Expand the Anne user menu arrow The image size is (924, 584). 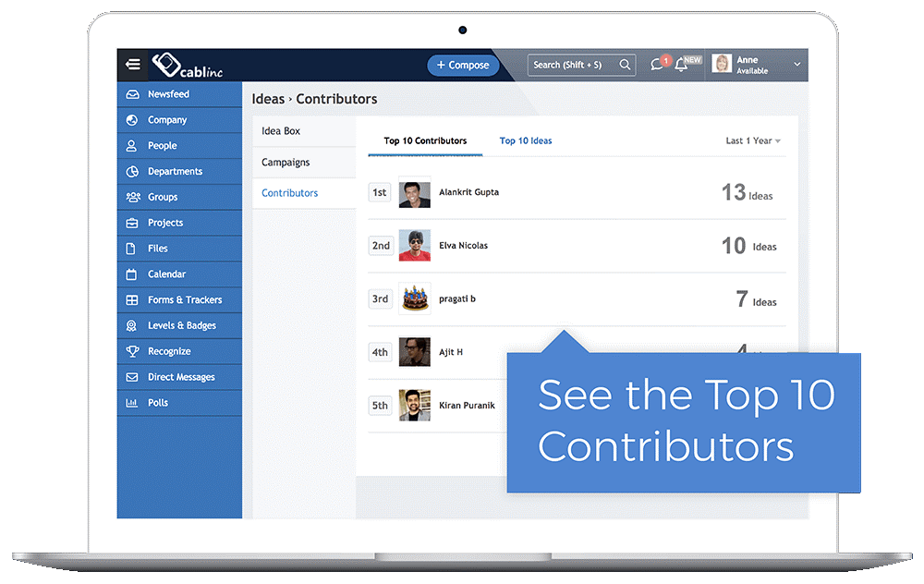[796, 65]
